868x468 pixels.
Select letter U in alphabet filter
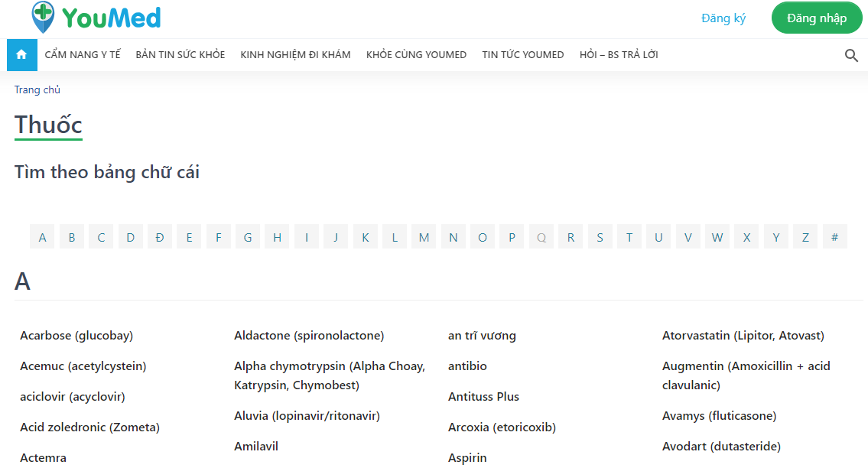(x=658, y=237)
